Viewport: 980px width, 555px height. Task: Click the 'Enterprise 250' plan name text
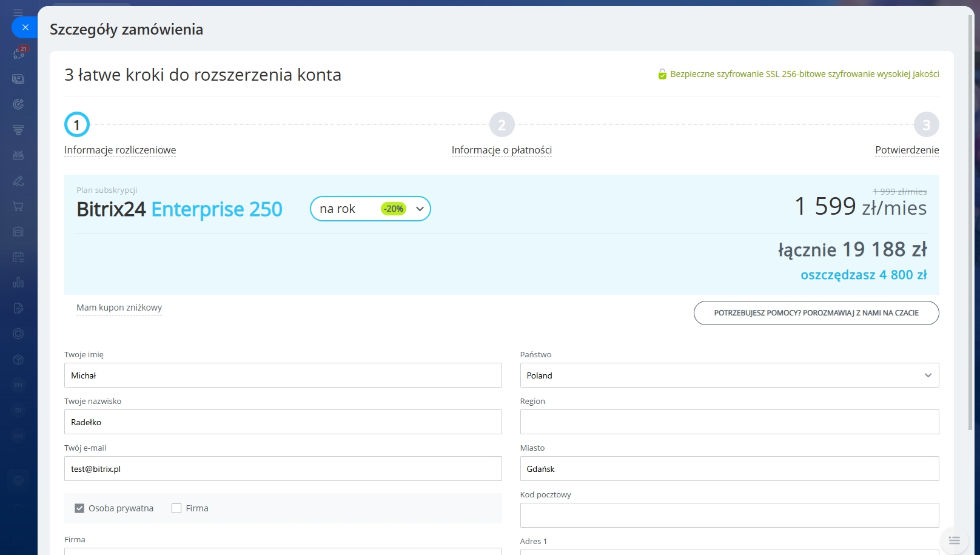point(216,209)
